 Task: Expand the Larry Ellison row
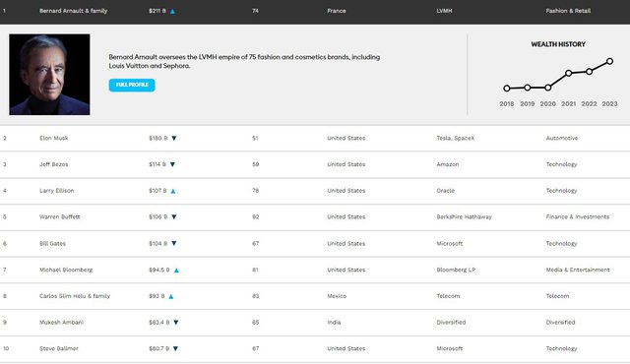point(315,191)
